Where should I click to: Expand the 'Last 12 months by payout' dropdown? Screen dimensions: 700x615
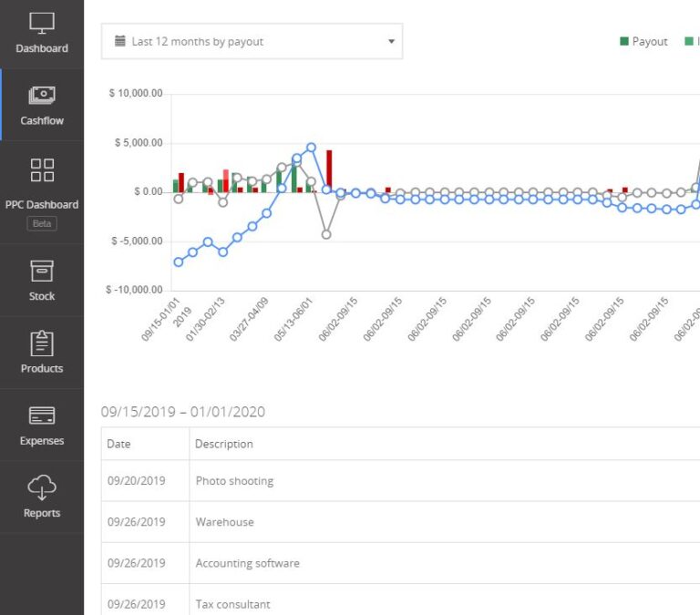pos(391,42)
